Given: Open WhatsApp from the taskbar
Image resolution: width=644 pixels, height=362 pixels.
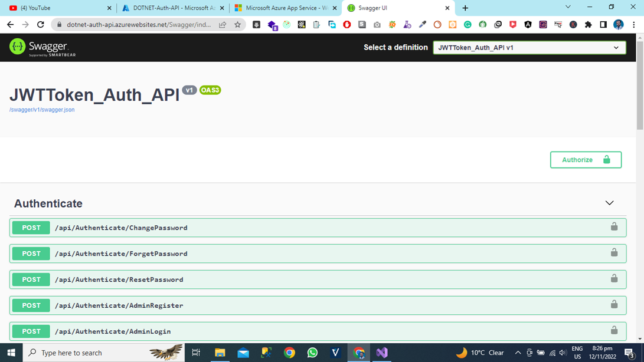Looking at the screenshot, I should (312, 353).
